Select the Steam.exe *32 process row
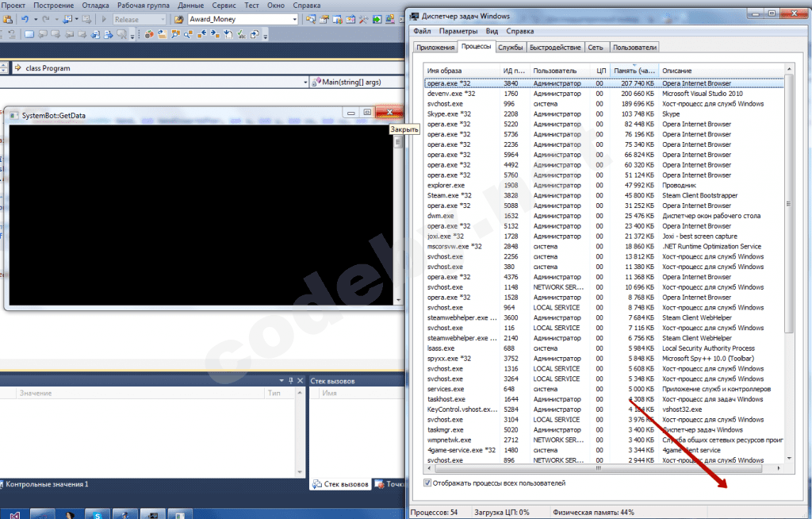The width and height of the screenshot is (812, 519). pos(603,195)
